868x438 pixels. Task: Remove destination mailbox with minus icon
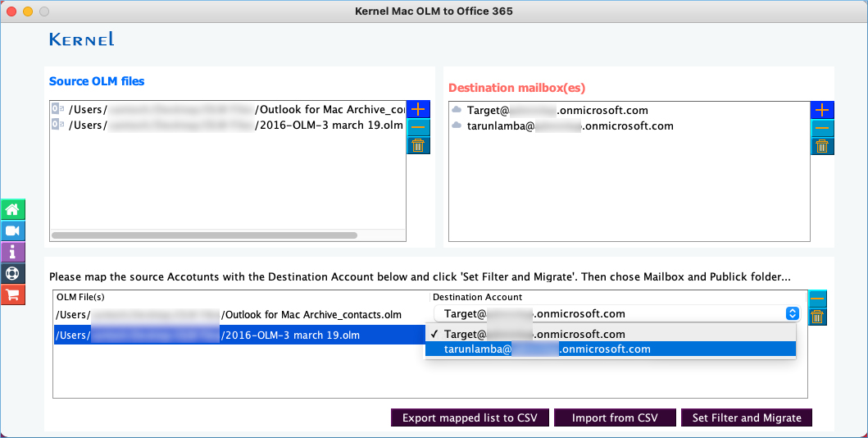click(822, 128)
